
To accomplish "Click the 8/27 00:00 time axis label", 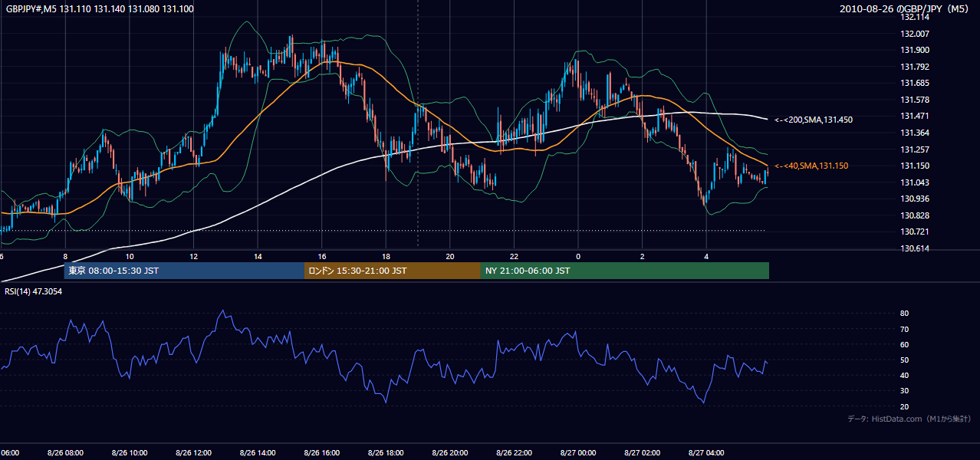I will (x=578, y=453).
